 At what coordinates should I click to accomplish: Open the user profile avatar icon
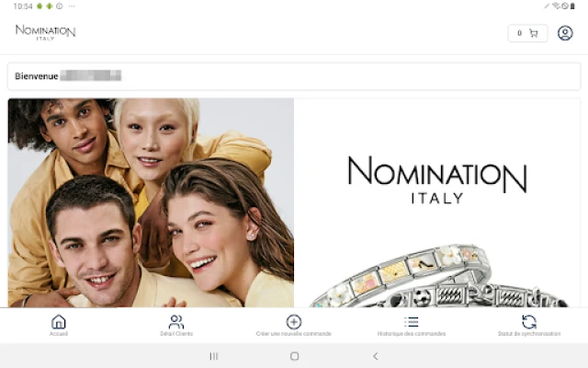tap(565, 33)
